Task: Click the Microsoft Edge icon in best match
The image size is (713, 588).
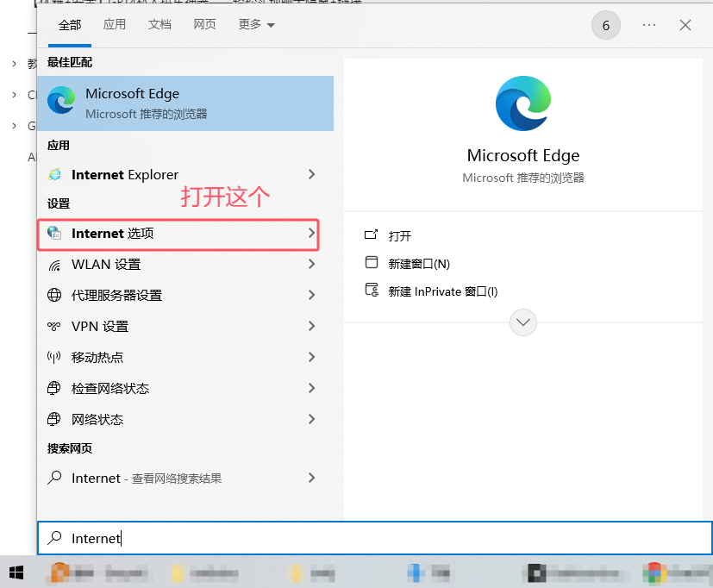Action: click(x=61, y=100)
